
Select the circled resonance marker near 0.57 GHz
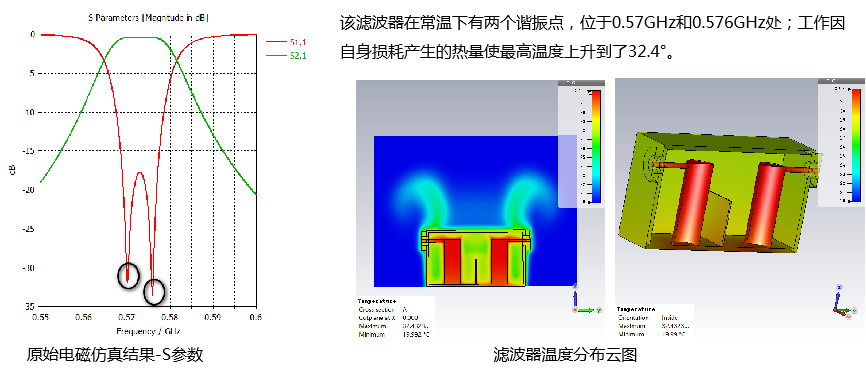[128, 275]
